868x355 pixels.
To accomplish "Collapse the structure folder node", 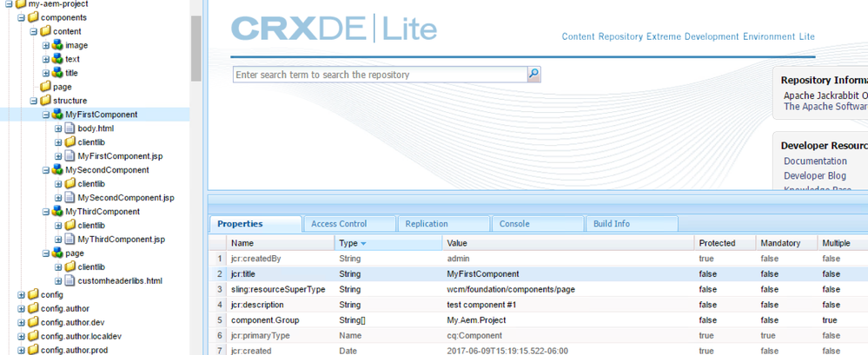I will click(x=34, y=101).
